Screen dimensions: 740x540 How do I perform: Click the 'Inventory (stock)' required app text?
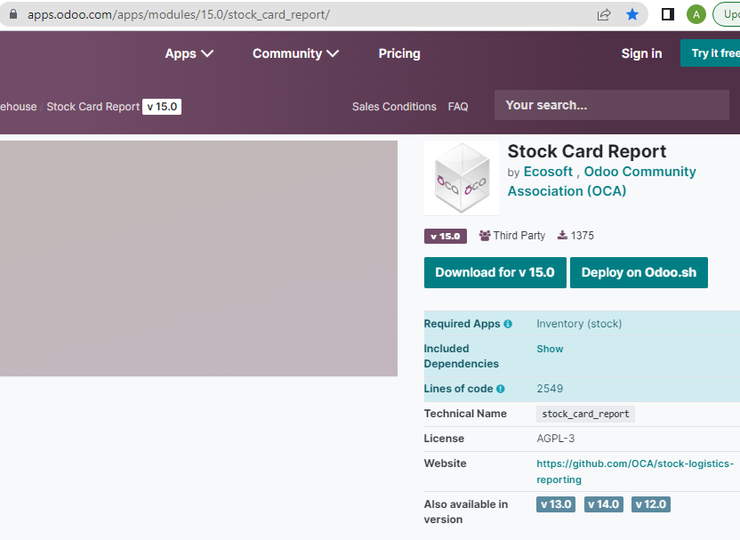579,324
